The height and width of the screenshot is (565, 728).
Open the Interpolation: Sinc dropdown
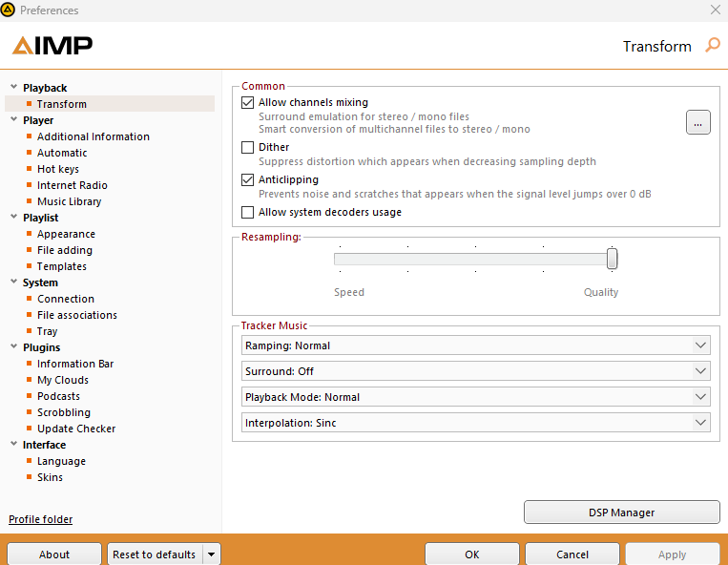point(475,423)
